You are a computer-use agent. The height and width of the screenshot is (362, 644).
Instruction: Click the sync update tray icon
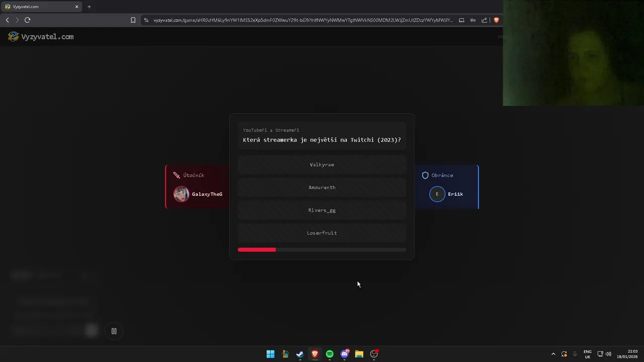pos(564,354)
